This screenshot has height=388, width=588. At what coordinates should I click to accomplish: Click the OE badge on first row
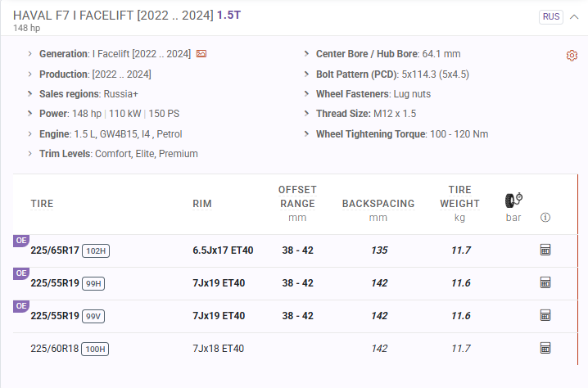pyautogui.click(x=20, y=241)
